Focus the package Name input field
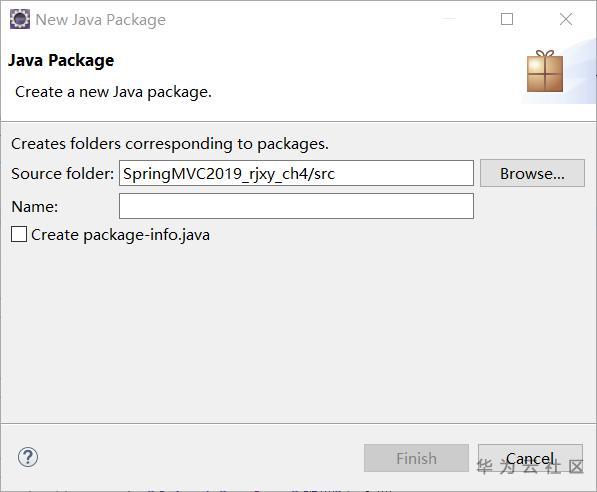This screenshot has width=597, height=492. point(296,206)
